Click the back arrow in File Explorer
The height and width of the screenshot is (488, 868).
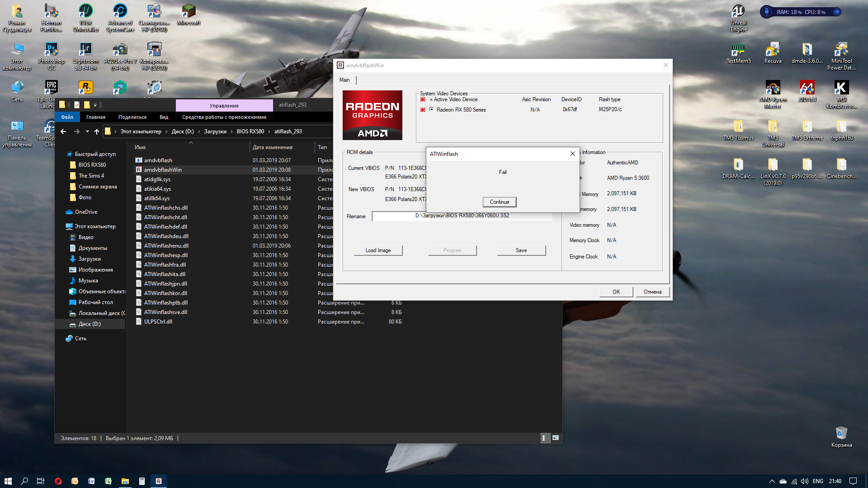click(63, 131)
